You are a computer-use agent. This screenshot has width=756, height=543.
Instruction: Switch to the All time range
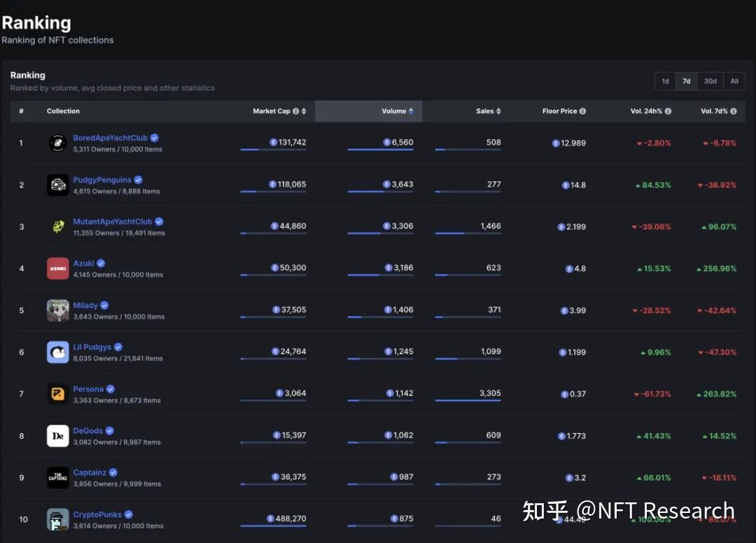(x=734, y=81)
